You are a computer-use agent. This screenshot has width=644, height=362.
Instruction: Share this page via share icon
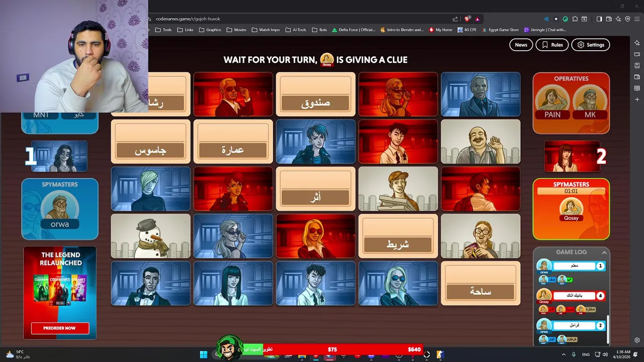(x=455, y=19)
